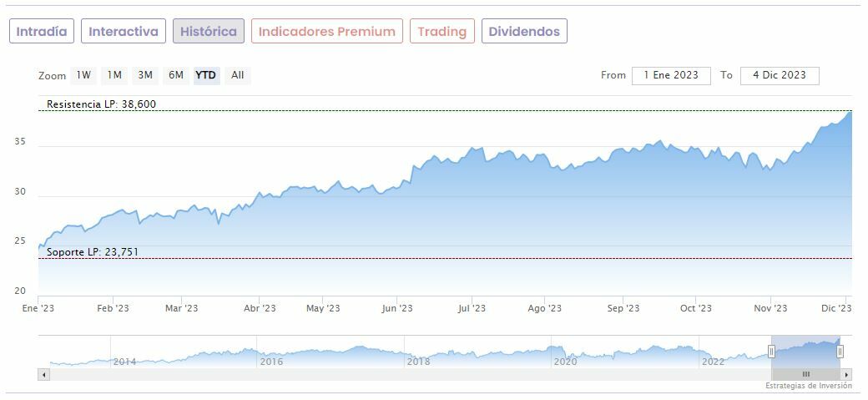
Task: Click the navigator left range handle
Action: point(773,352)
